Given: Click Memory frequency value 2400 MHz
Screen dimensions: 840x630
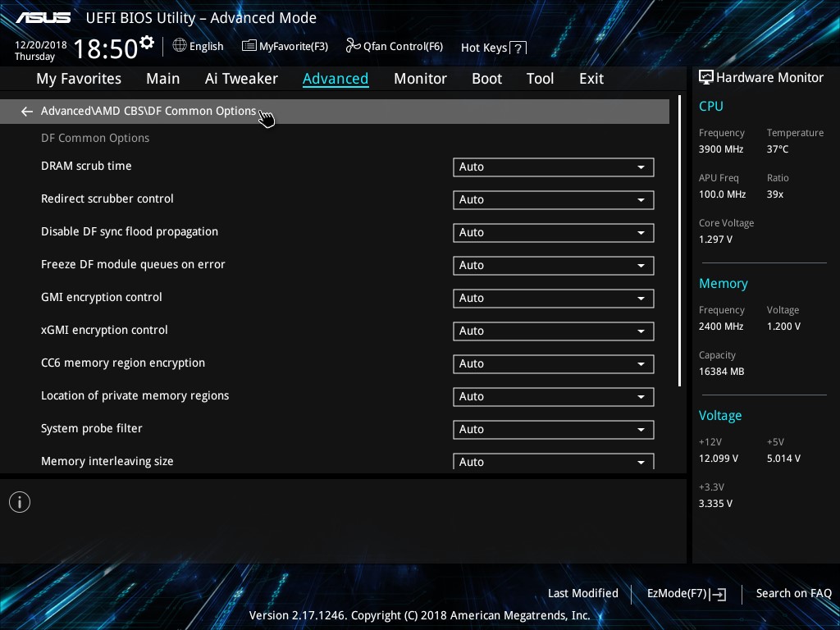Looking at the screenshot, I should pos(721,326).
